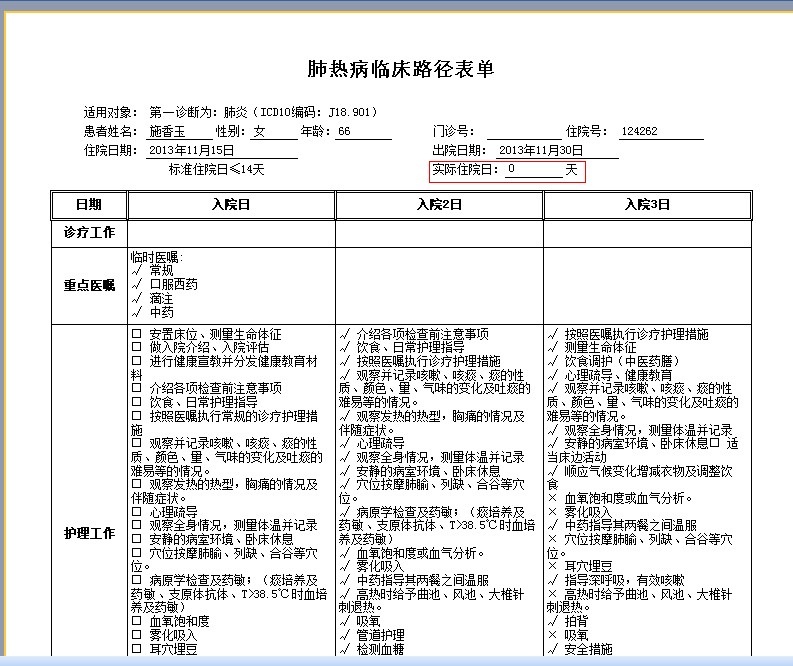Tick the 入院日 column's 雾化吸入 box
This screenshot has width=793, height=666.
(x=137, y=635)
